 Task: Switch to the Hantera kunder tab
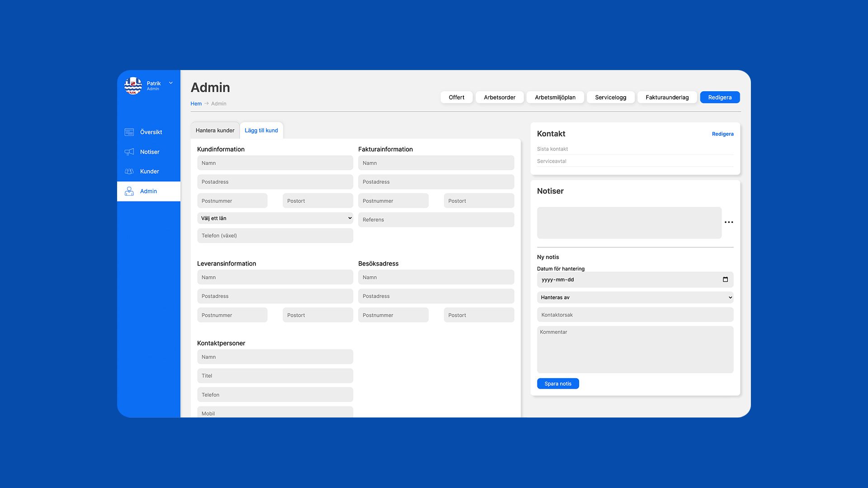coord(215,131)
